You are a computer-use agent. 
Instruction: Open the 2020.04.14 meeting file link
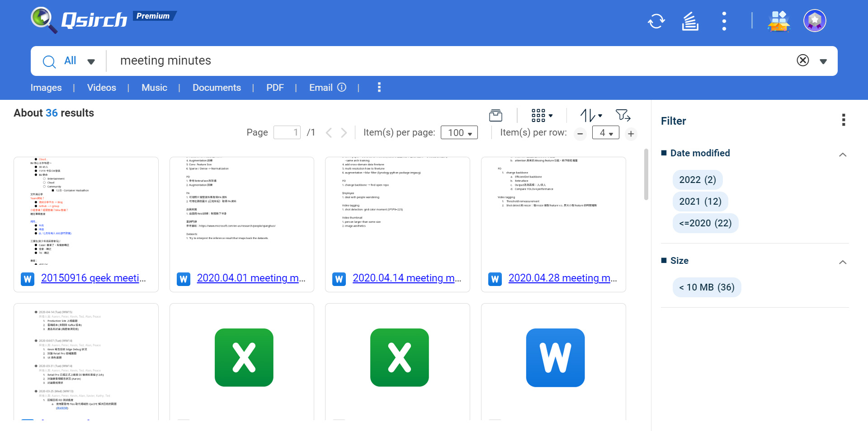coord(406,278)
